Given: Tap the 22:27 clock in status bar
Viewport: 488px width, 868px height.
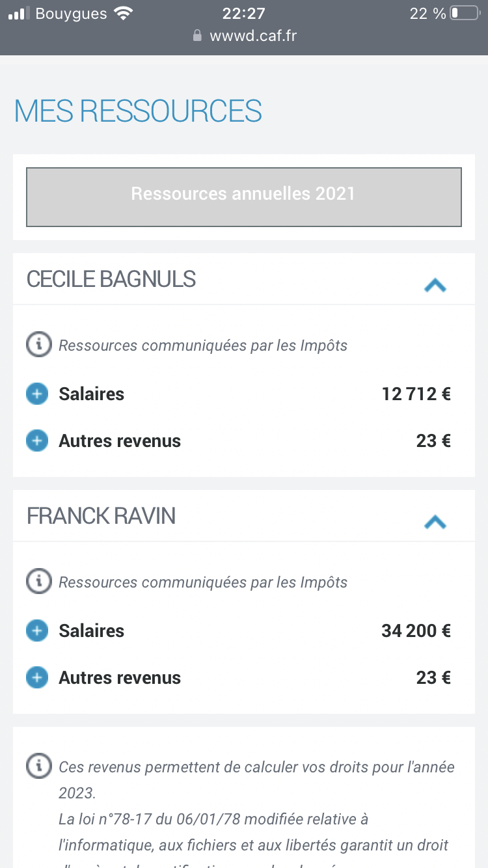Looking at the screenshot, I should (x=244, y=14).
